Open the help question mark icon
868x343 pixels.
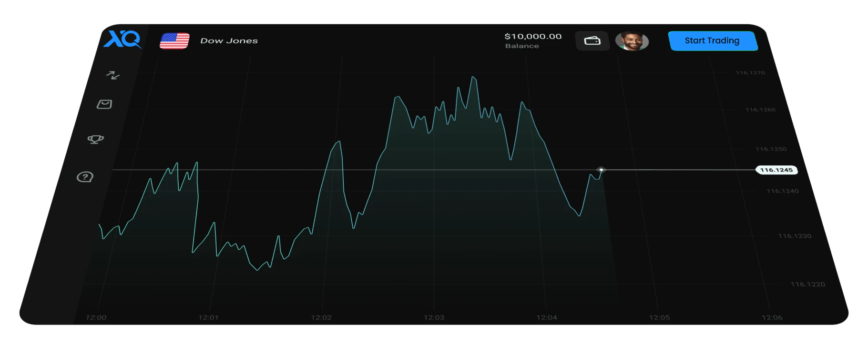[85, 177]
